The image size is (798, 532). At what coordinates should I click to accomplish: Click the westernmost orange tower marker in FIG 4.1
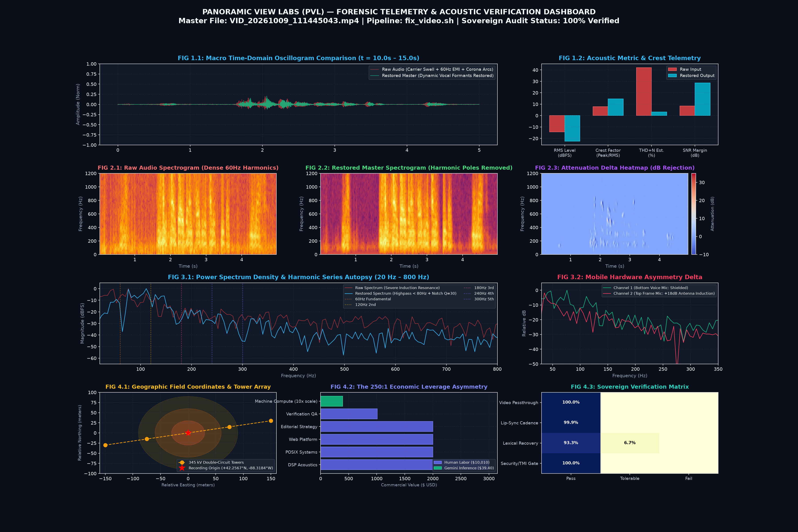[105, 445]
